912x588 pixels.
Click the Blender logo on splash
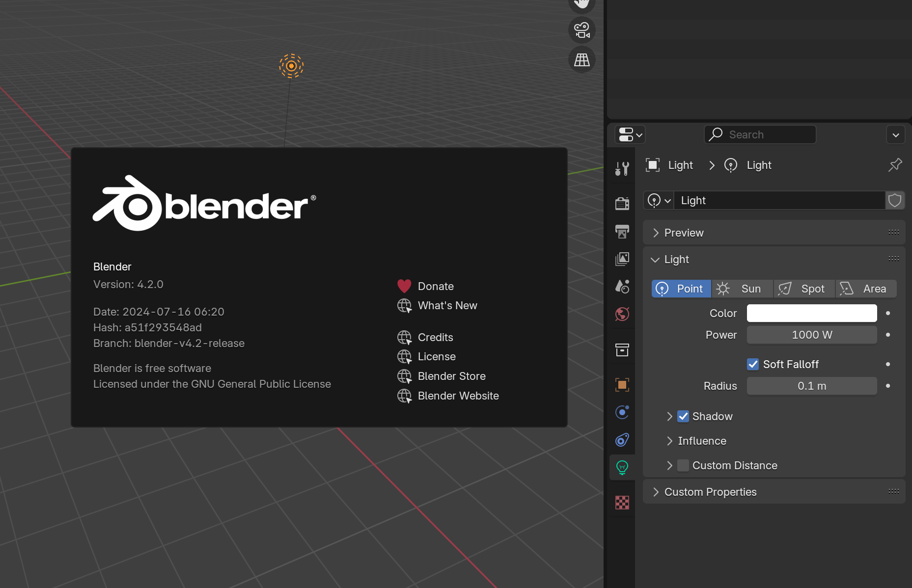[204, 203]
